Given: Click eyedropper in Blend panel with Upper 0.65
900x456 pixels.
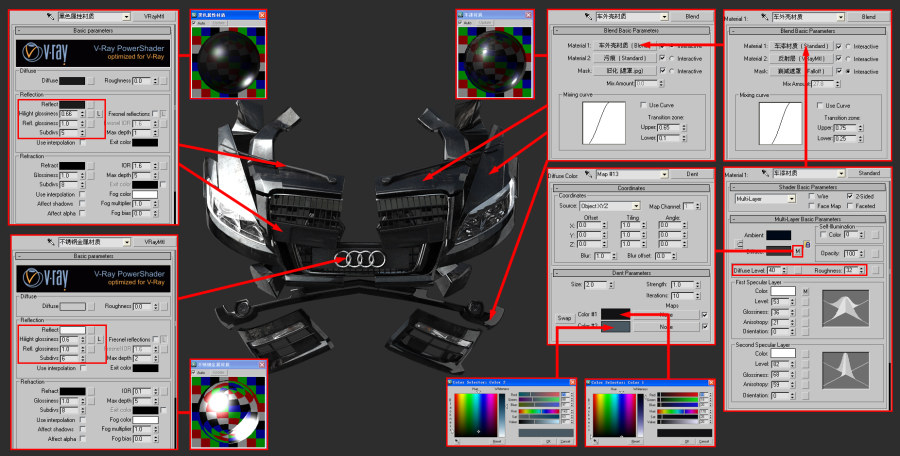Looking at the screenshot, I should pos(587,17).
